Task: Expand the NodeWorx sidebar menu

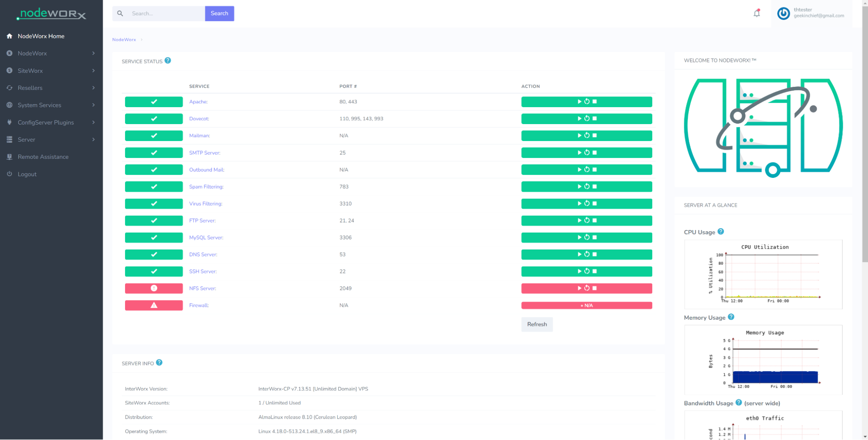Action: tap(51, 53)
